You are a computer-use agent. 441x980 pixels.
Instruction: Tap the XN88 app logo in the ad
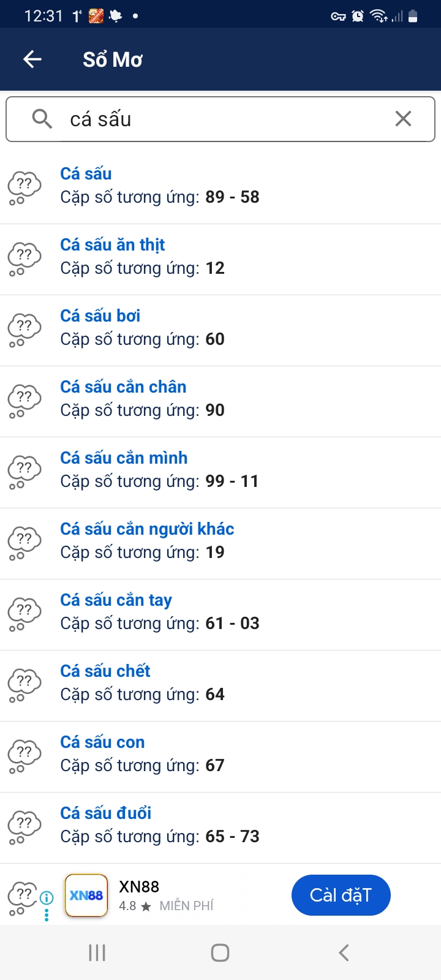[86, 895]
